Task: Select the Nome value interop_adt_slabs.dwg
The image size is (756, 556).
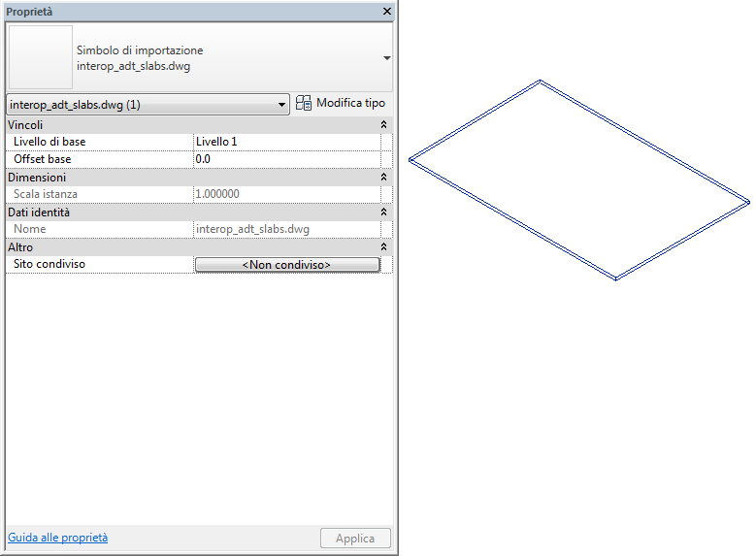Action: 287,229
